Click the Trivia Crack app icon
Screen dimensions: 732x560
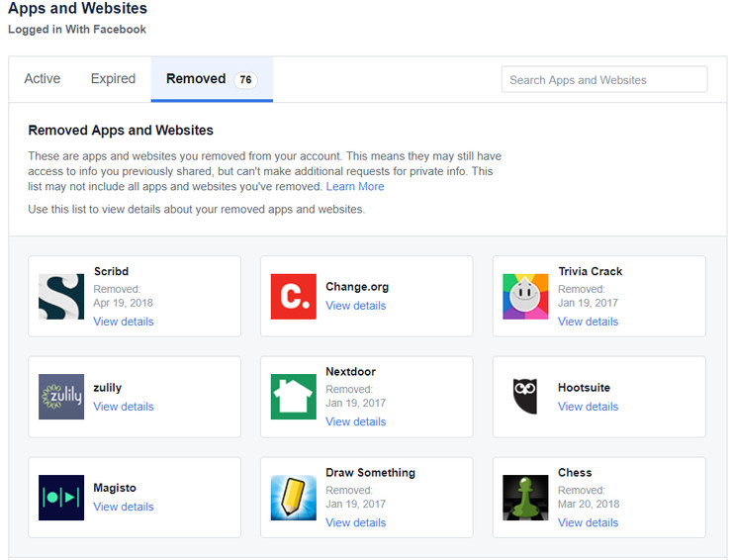click(525, 297)
